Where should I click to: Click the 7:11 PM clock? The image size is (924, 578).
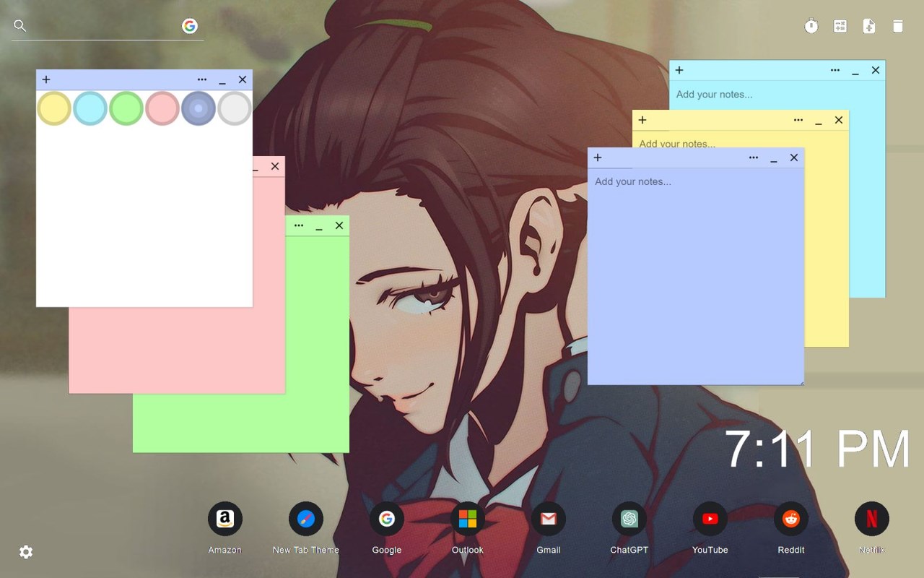pos(817,449)
